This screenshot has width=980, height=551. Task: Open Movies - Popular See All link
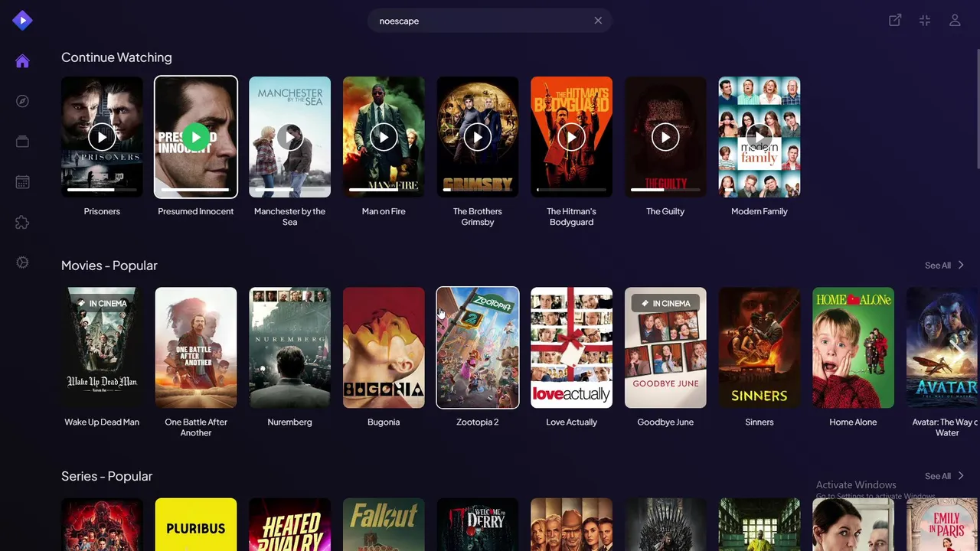point(937,266)
